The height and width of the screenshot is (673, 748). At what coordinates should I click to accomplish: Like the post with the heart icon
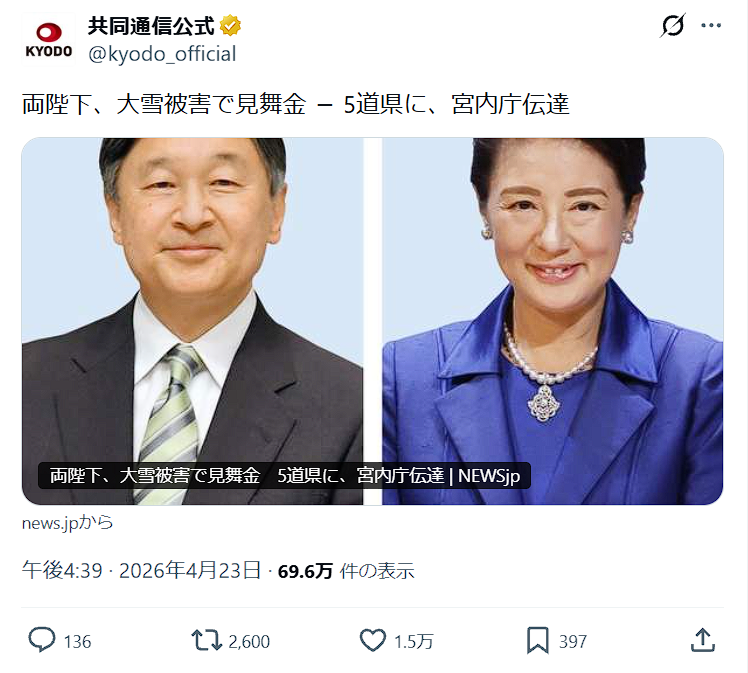click(x=373, y=640)
